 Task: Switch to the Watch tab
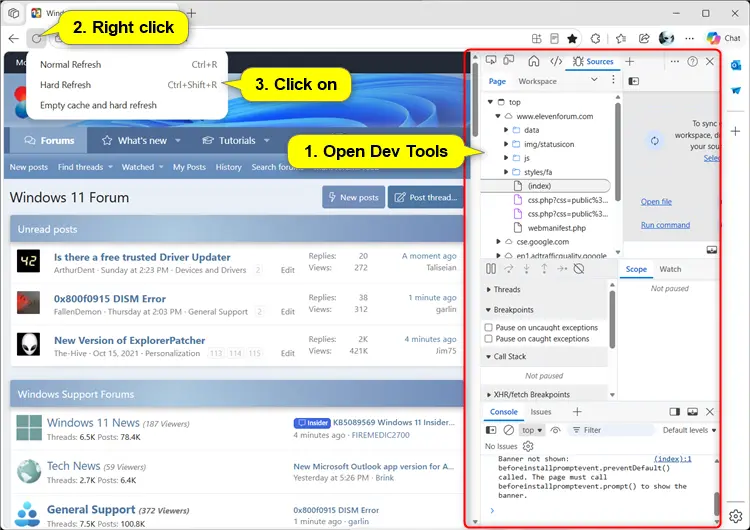coord(670,269)
